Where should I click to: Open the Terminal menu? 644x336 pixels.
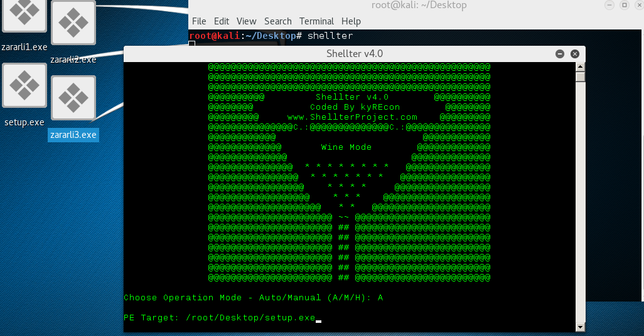(316, 21)
